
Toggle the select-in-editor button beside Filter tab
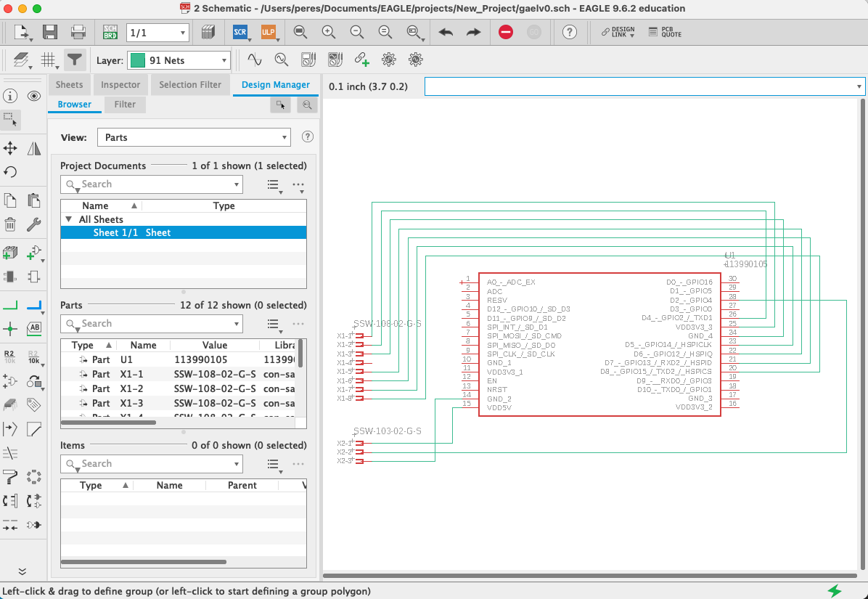(x=281, y=105)
